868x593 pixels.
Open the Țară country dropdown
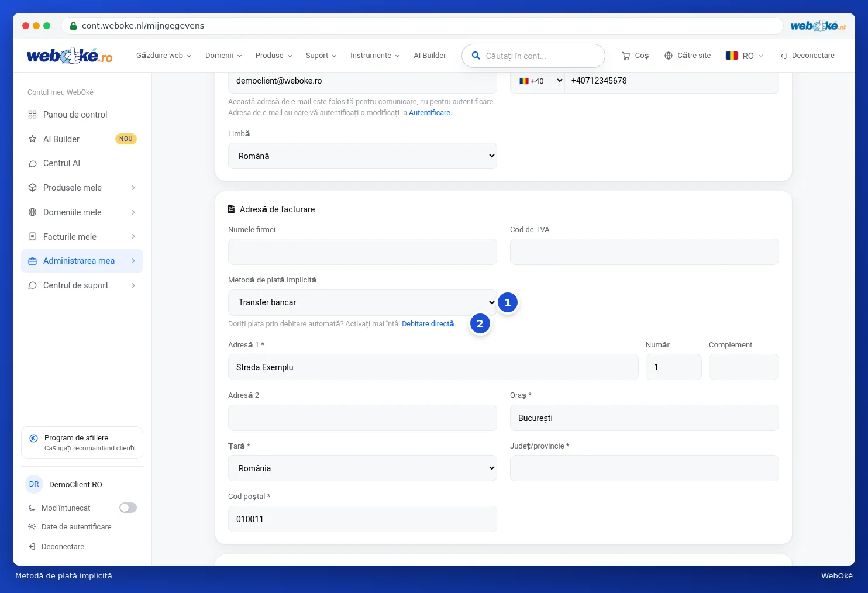click(363, 468)
